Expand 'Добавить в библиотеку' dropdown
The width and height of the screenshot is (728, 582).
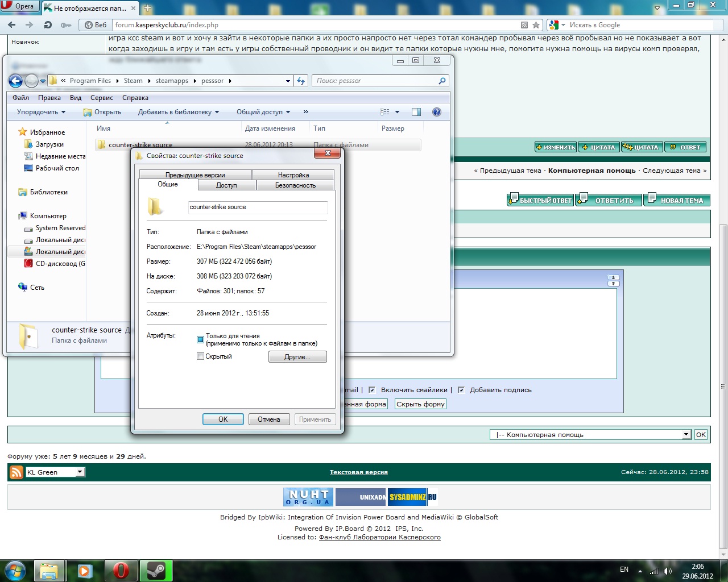[178, 112]
